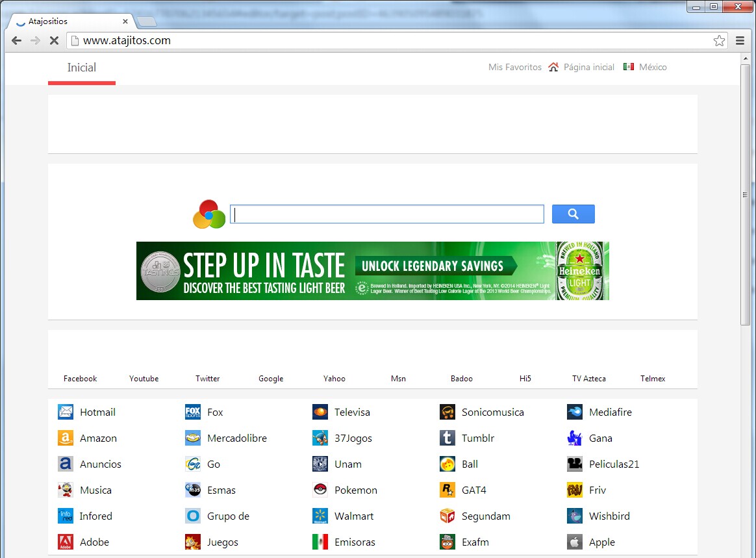Stop the page from loading
The image size is (756, 558).
pos(54,40)
